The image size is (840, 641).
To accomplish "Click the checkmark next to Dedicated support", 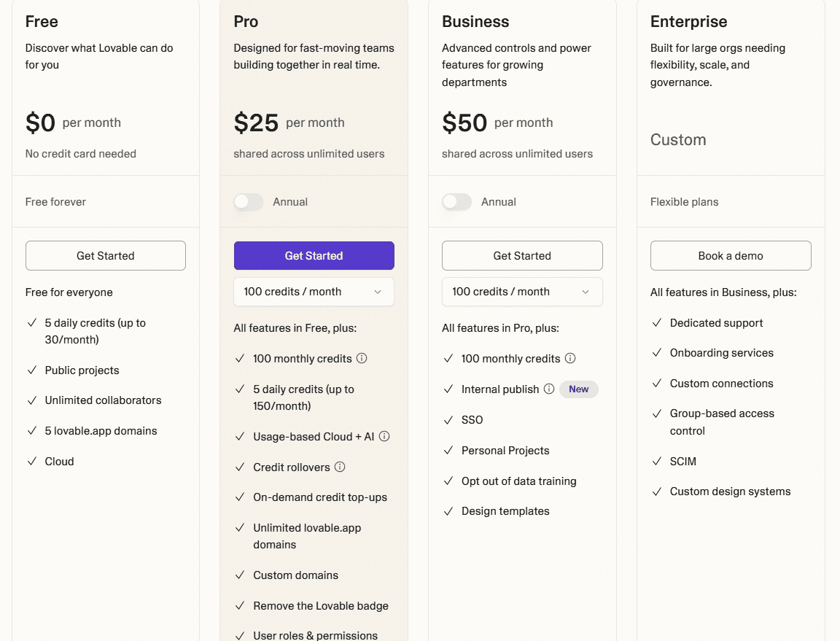I will tap(657, 322).
